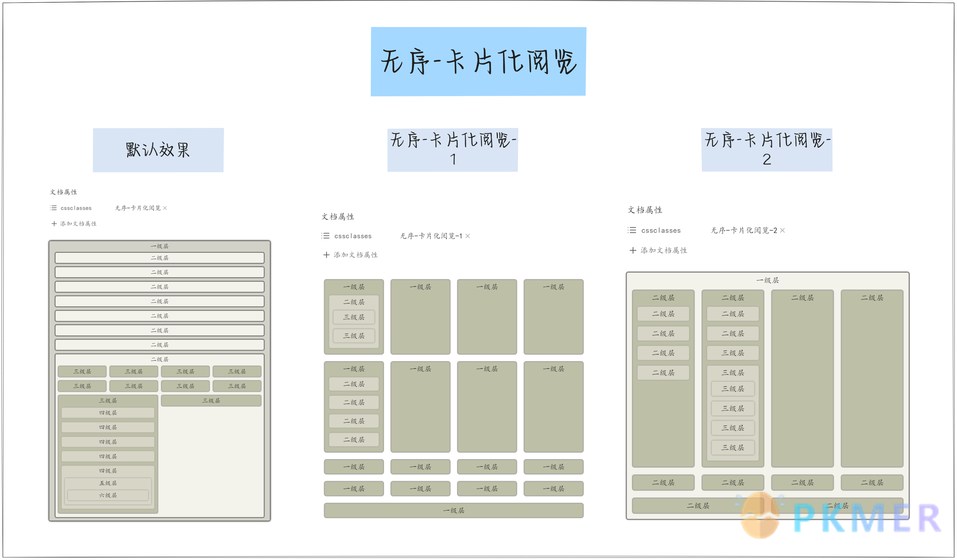The width and height of the screenshot is (957, 560).
Task: Remove the 无序-卡片化阅览-2 tag via its ×
Action: click(x=783, y=230)
